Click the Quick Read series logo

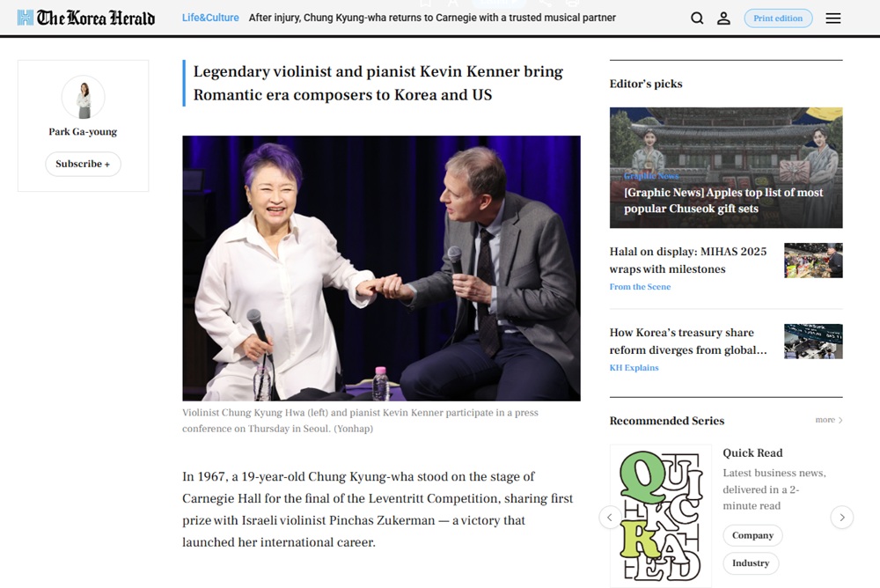[x=661, y=516]
